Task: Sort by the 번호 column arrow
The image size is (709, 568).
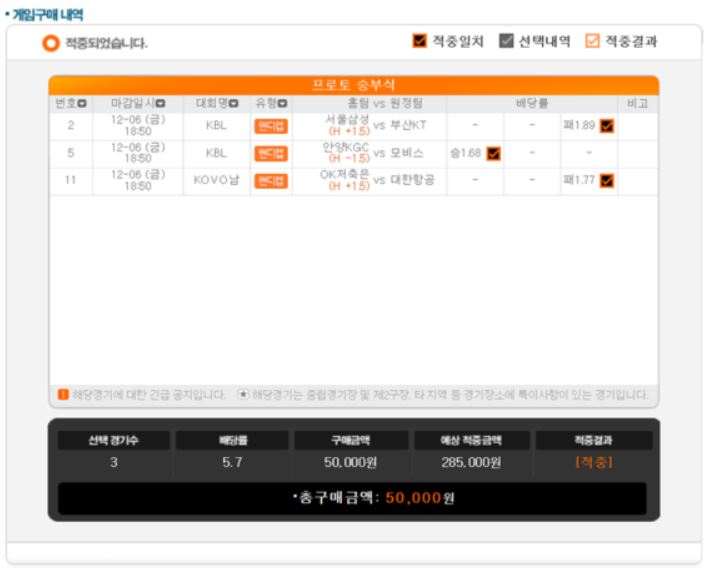Action: pyautogui.click(x=82, y=104)
